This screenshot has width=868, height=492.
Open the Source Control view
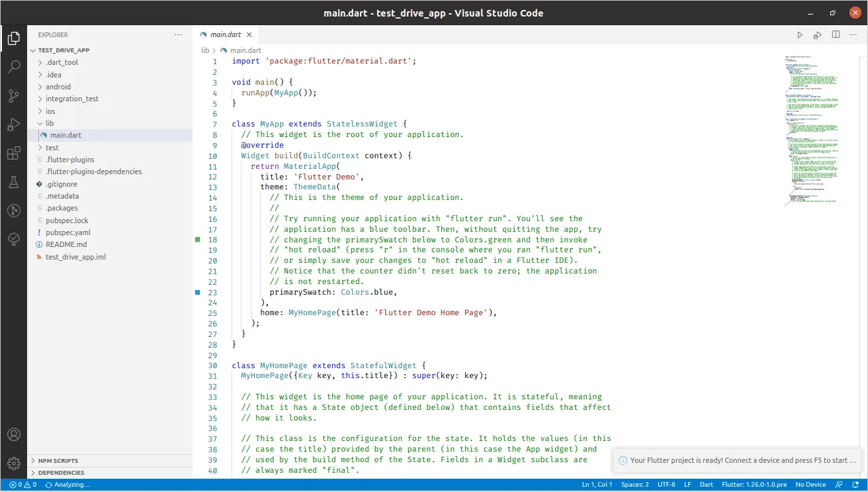tap(13, 96)
